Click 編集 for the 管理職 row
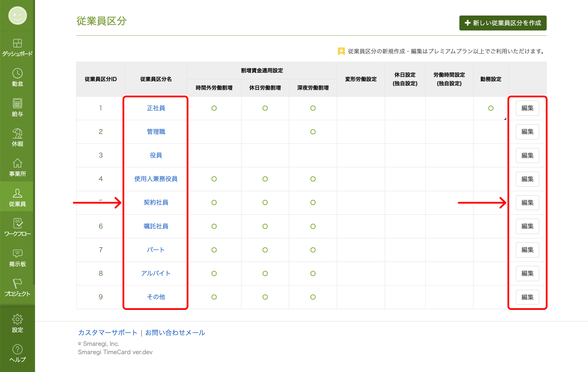The width and height of the screenshot is (588, 372). coord(527,132)
